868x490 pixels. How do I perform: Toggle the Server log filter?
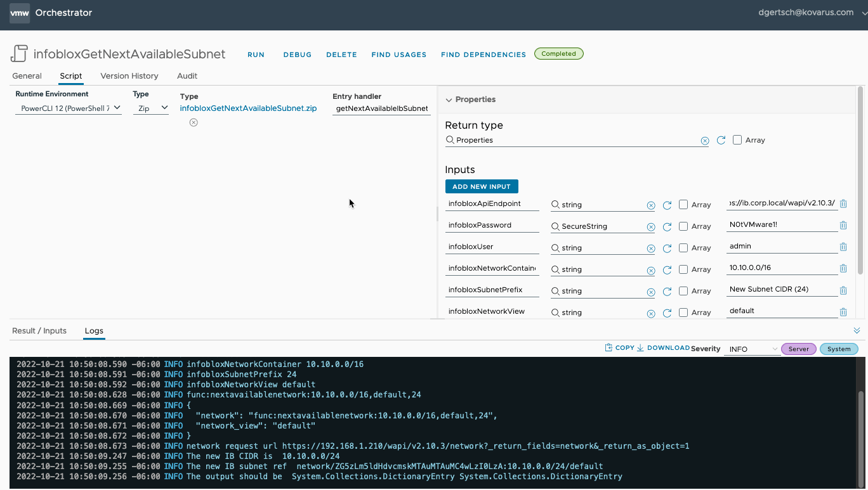(799, 349)
